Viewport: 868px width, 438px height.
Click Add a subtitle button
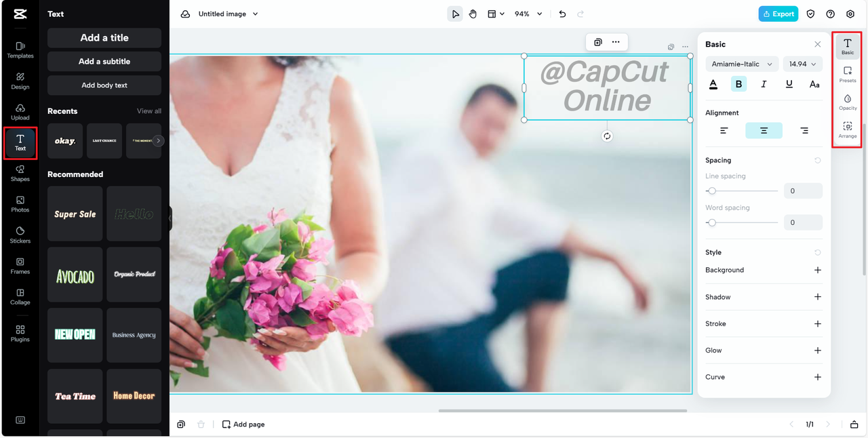pos(104,61)
